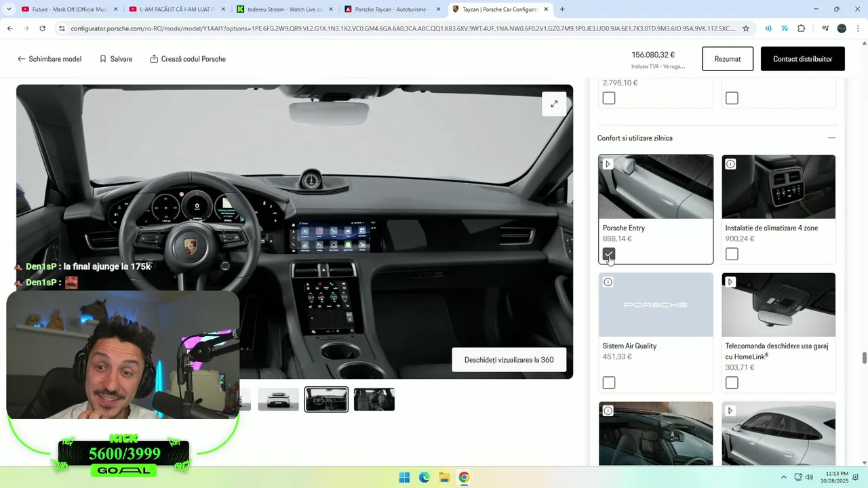The image size is (868, 488).
Task: Show hidden system tray icons
Action: (x=784, y=477)
